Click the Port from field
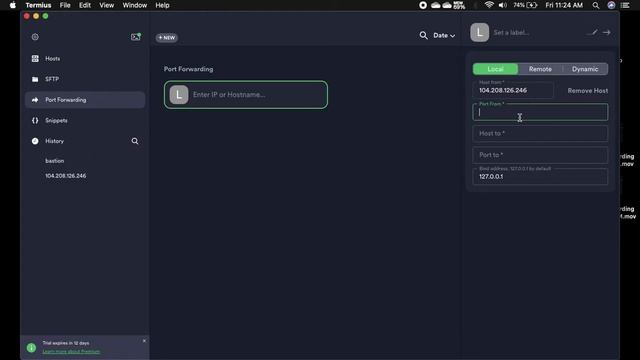 click(540, 112)
